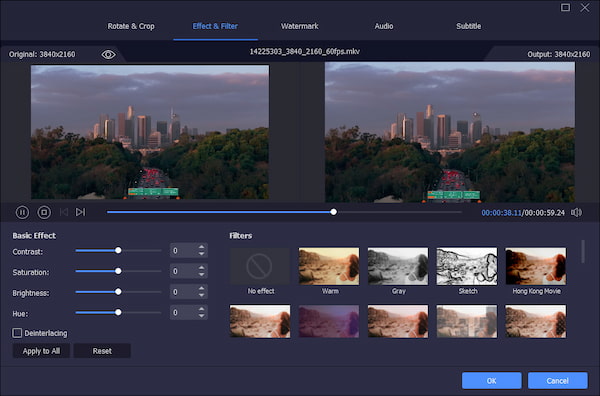This screenshot has width=600, height=396.
Task: Click the filters list scrollbar
Action: point(583,252)
